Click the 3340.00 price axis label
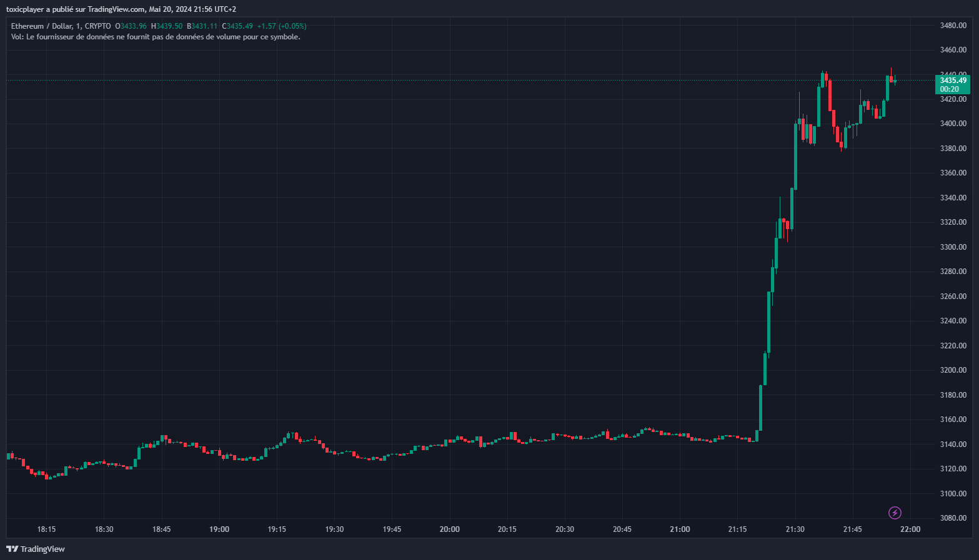 tap(953, 198)
